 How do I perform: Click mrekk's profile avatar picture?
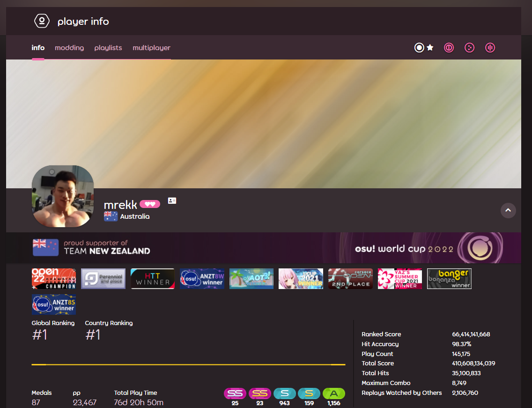tap(62, 196)
